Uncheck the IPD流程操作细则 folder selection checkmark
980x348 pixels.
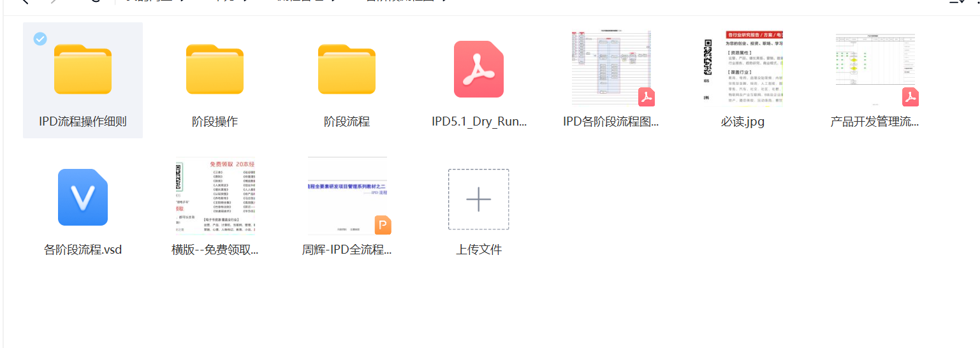point(40,39)
